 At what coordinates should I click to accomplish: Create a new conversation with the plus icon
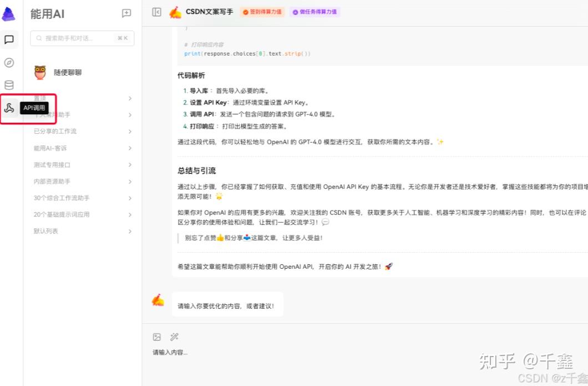pyautogui.click(x=126, y=13)
